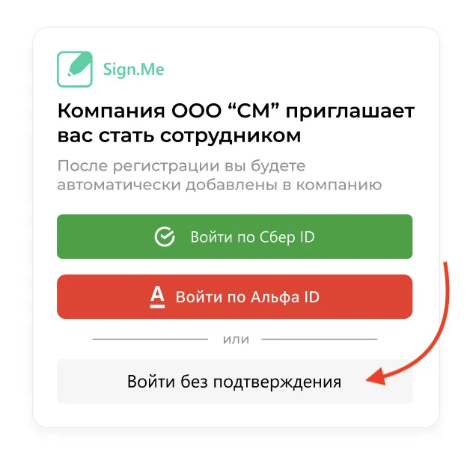Click the arrowhead tip near the grey button

[x=368, y=379]
